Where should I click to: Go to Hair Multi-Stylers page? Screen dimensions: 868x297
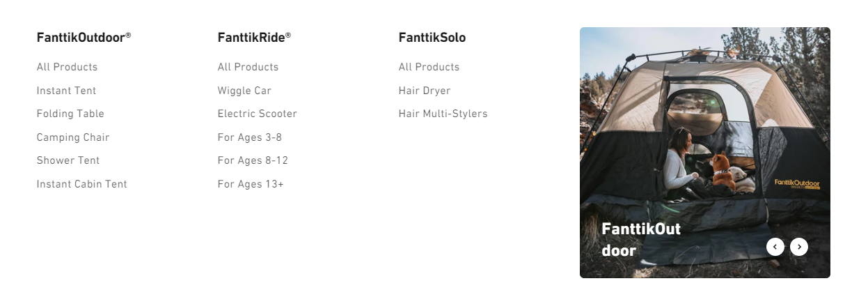coord(443,114)
